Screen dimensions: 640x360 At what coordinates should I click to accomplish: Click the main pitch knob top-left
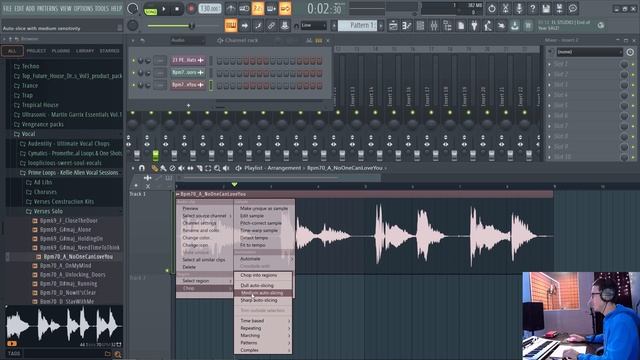(133, 9)
